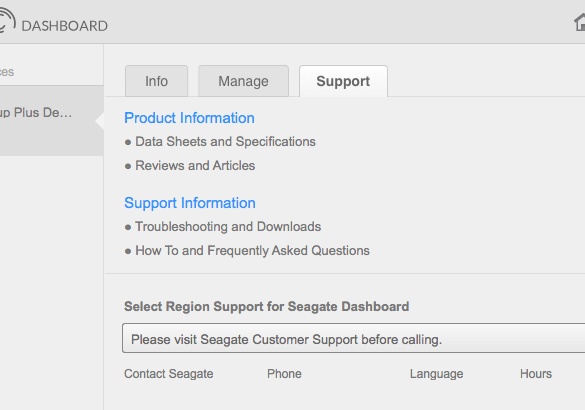Click the Language column header
This screenshot has width=585, height=410.
(437, 374)
